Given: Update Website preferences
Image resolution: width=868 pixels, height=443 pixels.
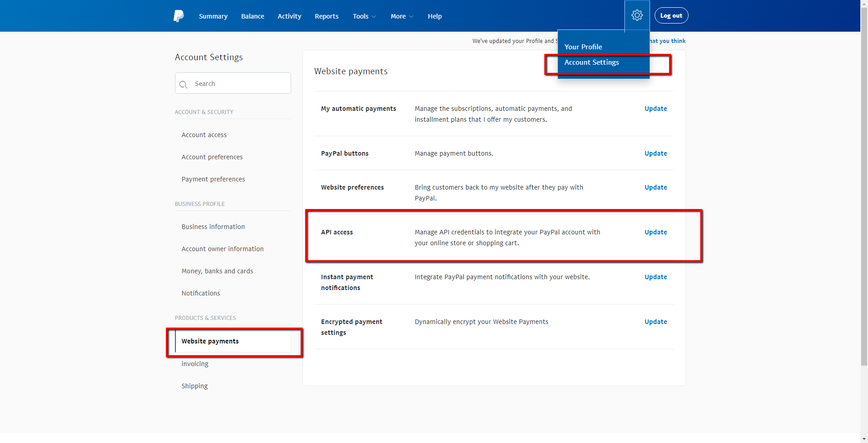Looking at the screenshot, I should click(x=656, y=187).
